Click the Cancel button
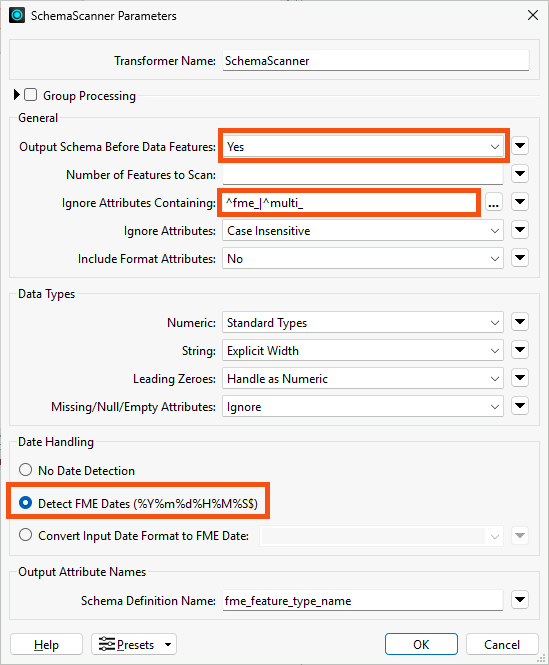 (502, 645)
